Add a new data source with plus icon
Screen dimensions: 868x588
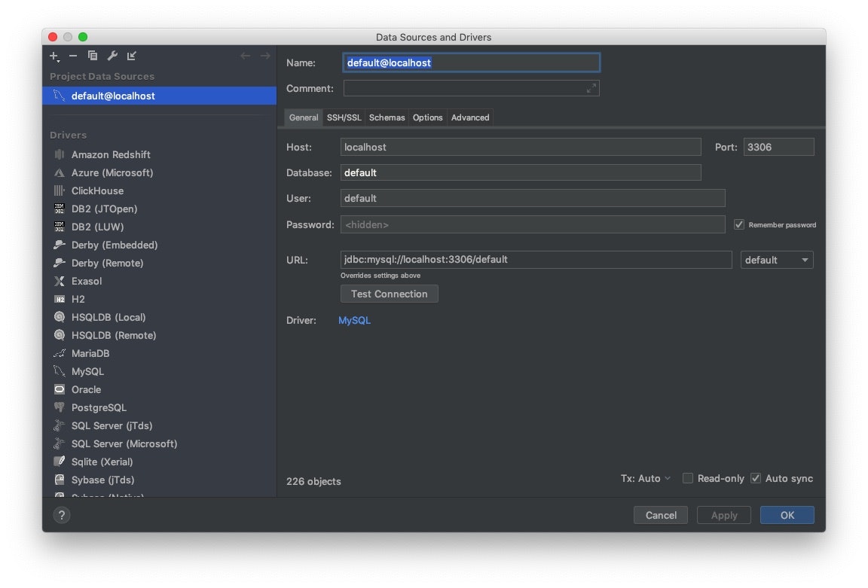[54, 56]
